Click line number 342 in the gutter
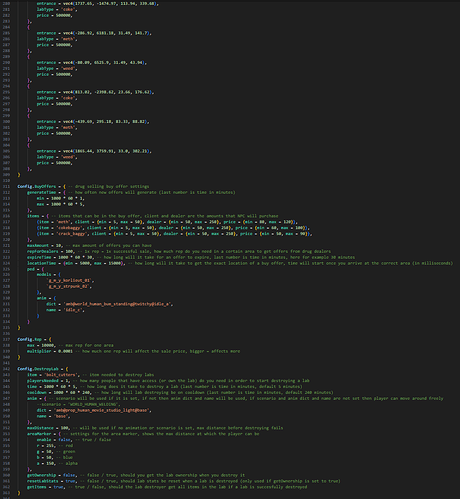460x499 pixels. [x=7, y=369]
